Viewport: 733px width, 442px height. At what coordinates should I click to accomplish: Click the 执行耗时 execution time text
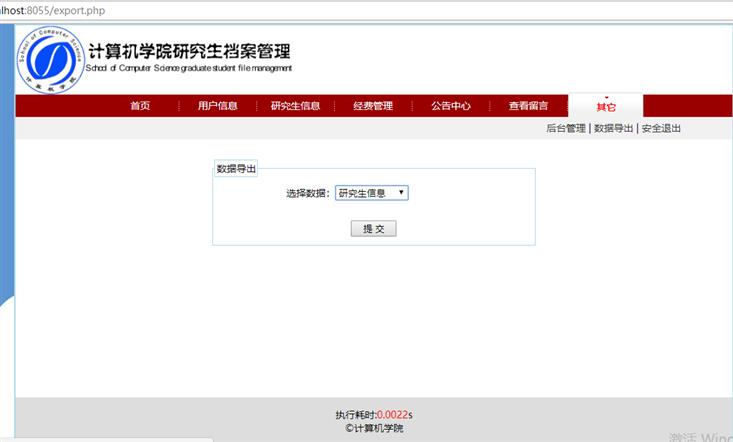tap(374, 415)
